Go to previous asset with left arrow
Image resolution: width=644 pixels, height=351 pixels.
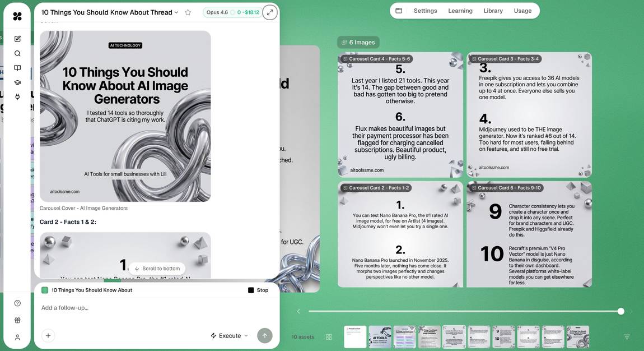(298, 312)
